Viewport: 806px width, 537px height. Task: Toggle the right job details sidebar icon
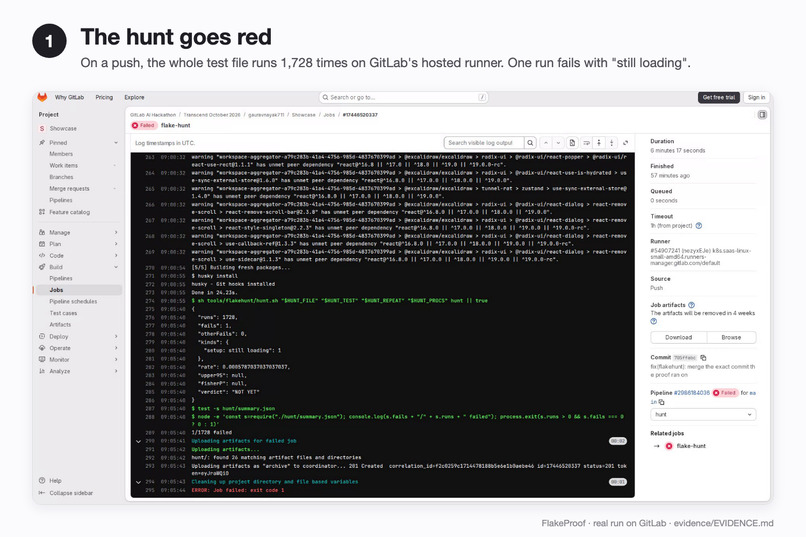click(x=762, y=115)
